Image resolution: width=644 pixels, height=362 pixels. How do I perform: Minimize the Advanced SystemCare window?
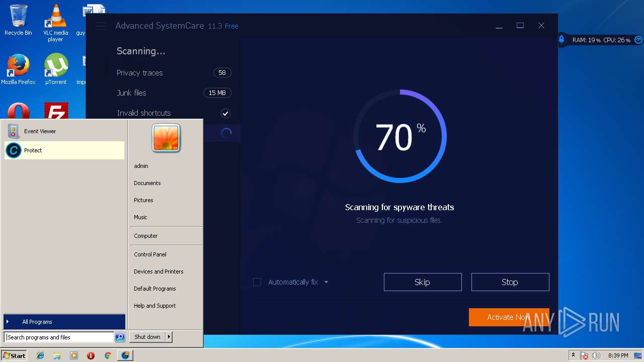click(499, 26)
